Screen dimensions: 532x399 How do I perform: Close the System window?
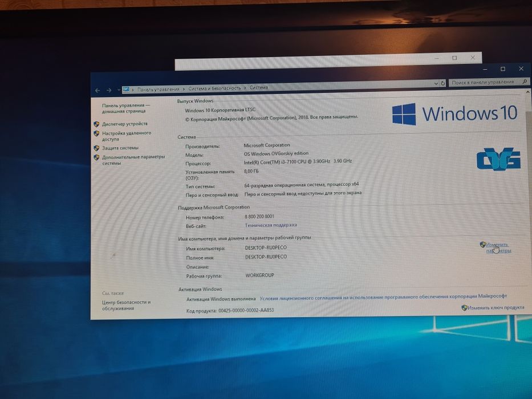(521, 68)
